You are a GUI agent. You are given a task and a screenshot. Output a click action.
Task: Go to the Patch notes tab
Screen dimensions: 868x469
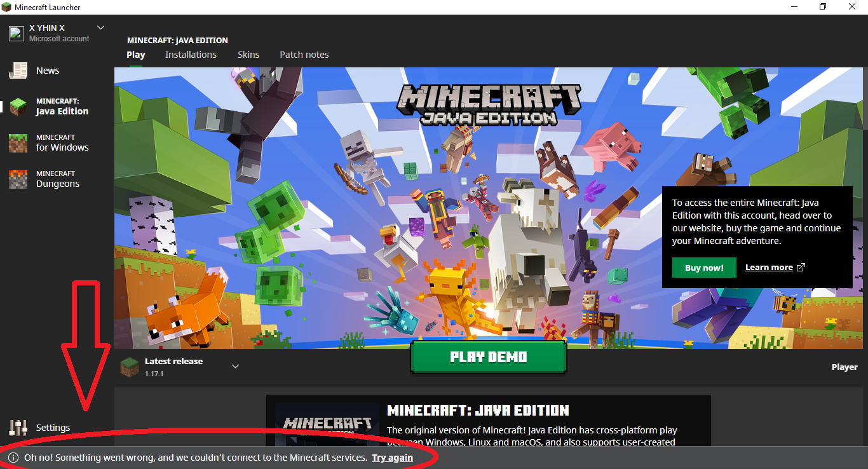click(x=304, y=55)
